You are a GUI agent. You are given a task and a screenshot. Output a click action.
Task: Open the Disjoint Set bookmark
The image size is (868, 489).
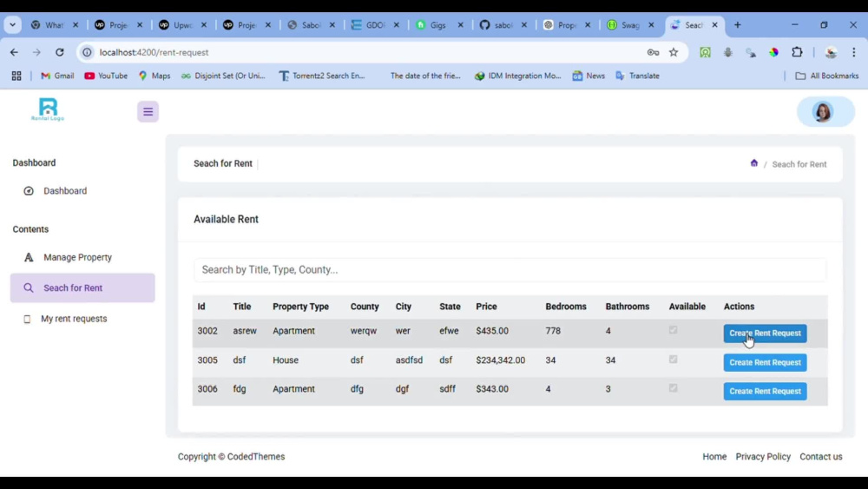click(x=223, y=76)
